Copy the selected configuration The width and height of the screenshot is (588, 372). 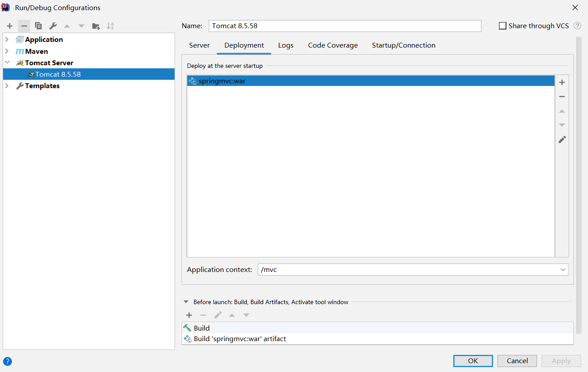pos(38,26)
